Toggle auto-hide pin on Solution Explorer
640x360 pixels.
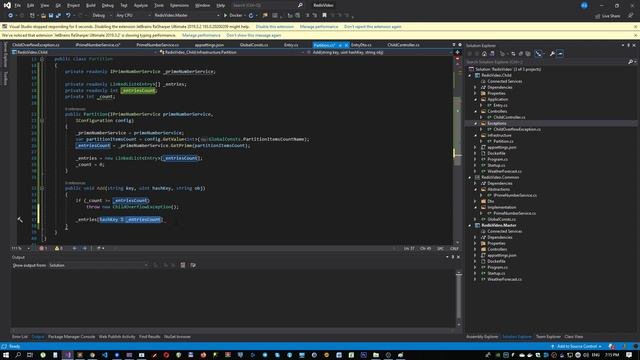point(629,45)
